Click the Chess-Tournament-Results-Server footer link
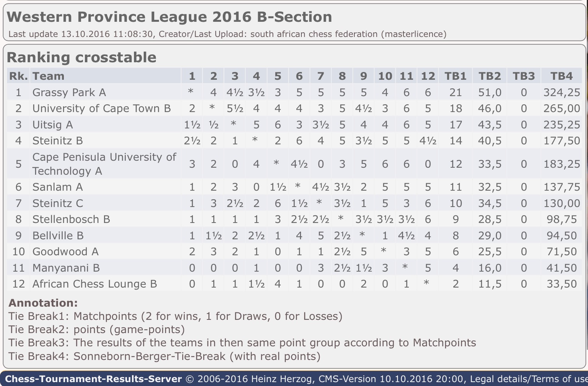588x386 pixels. point(93,379)
